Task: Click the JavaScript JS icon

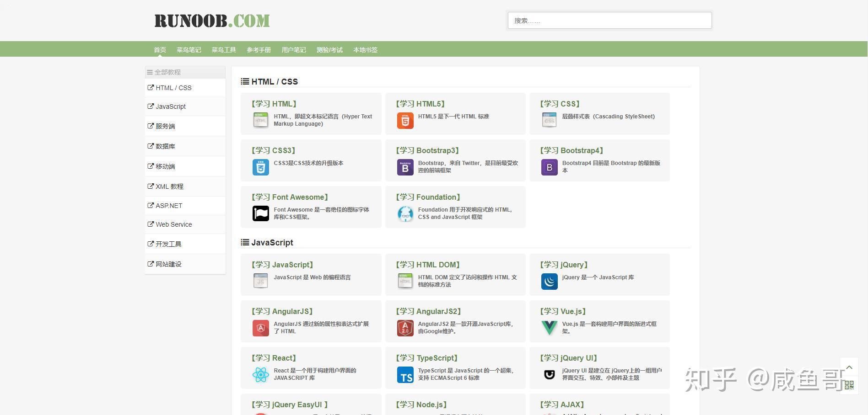Action: click(261, 281)
